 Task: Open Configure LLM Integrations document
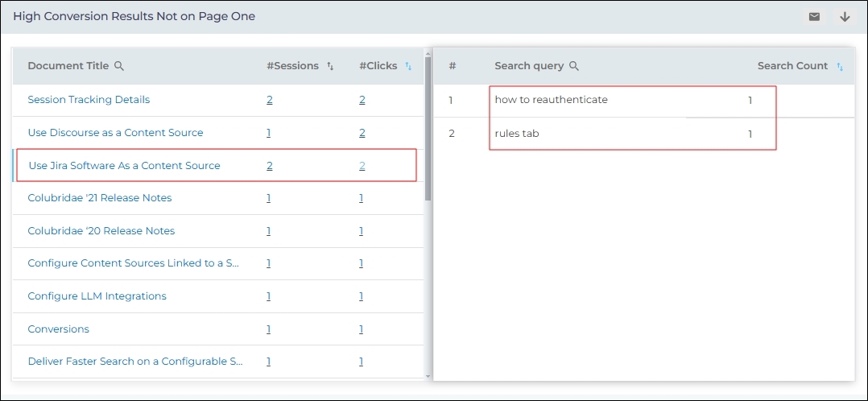pyautogui.click(x=97, y=296)
